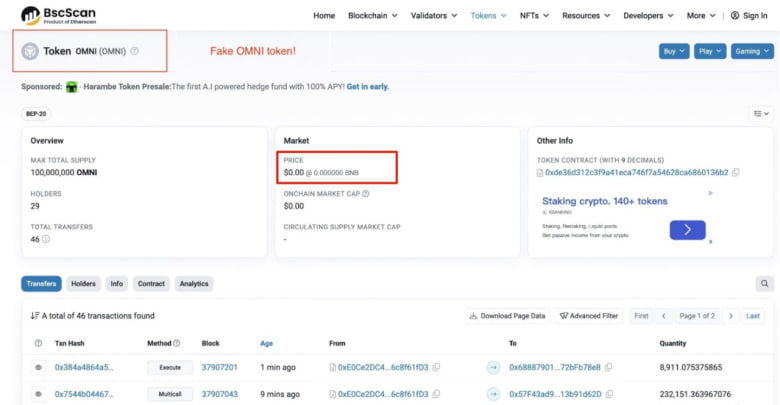Expand the Blockchain menu
Viewport: 780px width, 405px height.
tap(373, 15)
